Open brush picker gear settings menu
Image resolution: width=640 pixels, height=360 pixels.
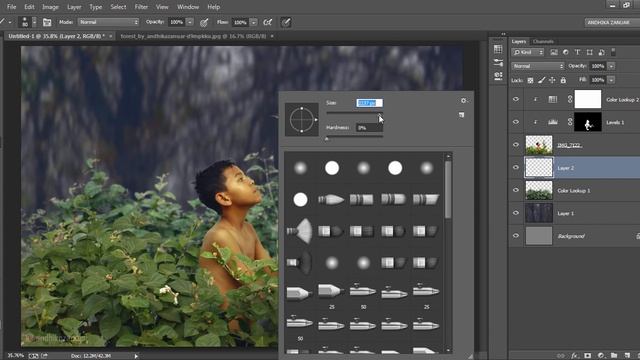[x=464, y=100]
